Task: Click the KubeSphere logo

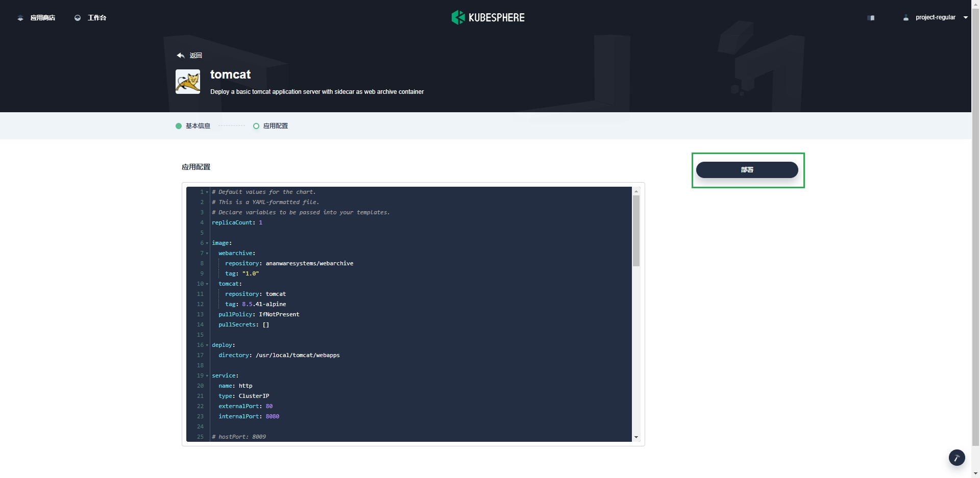Action: 488,17
